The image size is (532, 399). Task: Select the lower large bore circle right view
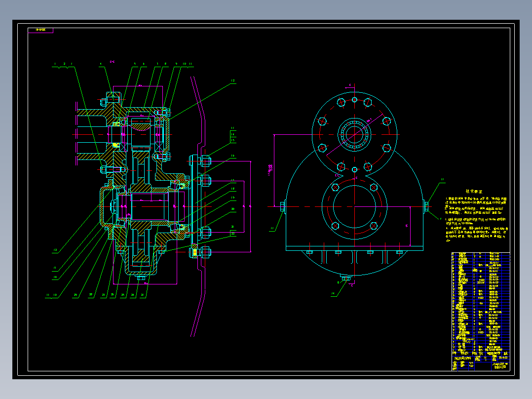coord(353,207)
